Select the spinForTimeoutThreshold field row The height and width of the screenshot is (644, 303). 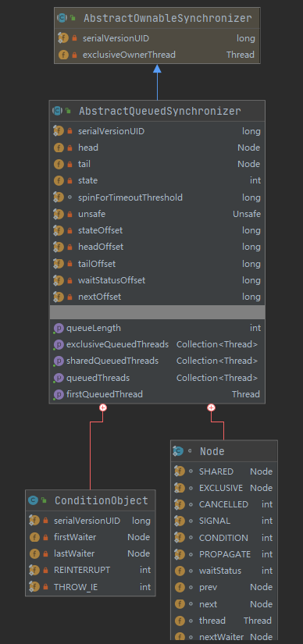point(157,197)
